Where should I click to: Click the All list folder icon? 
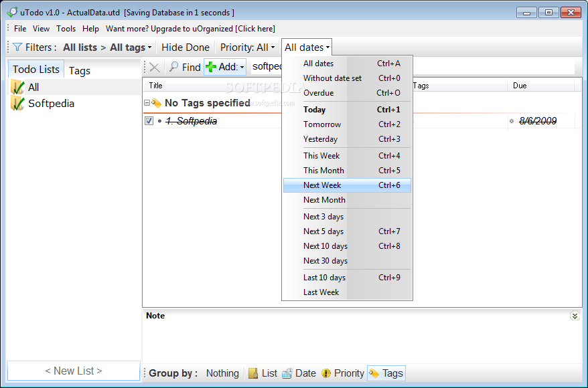pyautogui.click(x=17, y=87)
